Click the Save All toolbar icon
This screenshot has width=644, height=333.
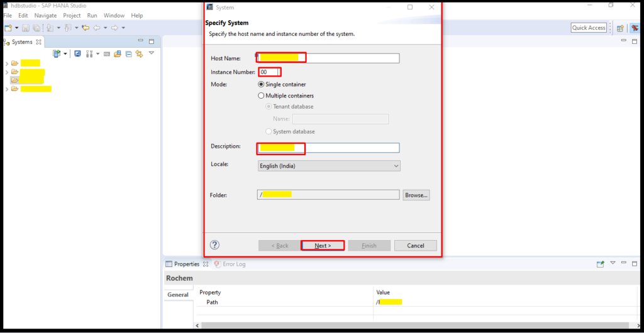(x=36, y=28)
